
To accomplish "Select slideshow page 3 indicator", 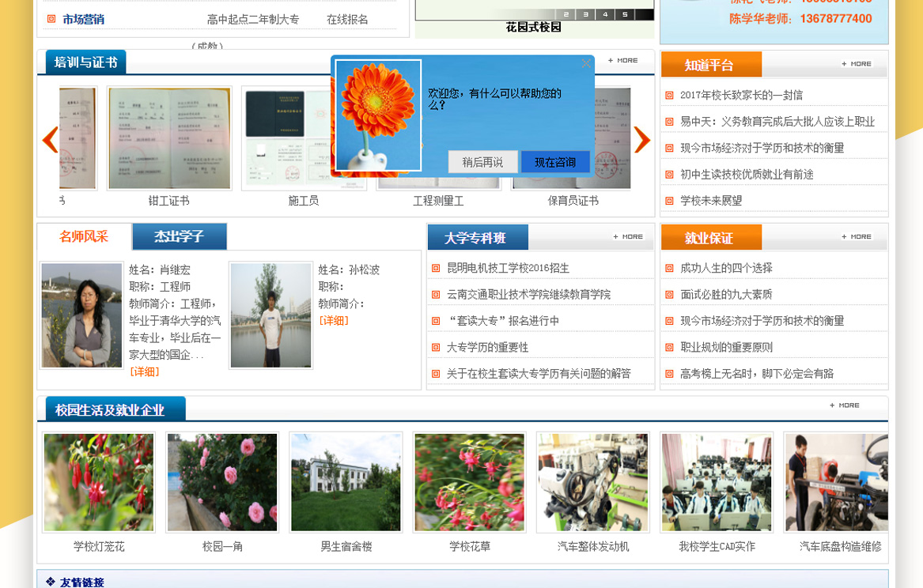I will pyautogui.click(x=585, y=14).
